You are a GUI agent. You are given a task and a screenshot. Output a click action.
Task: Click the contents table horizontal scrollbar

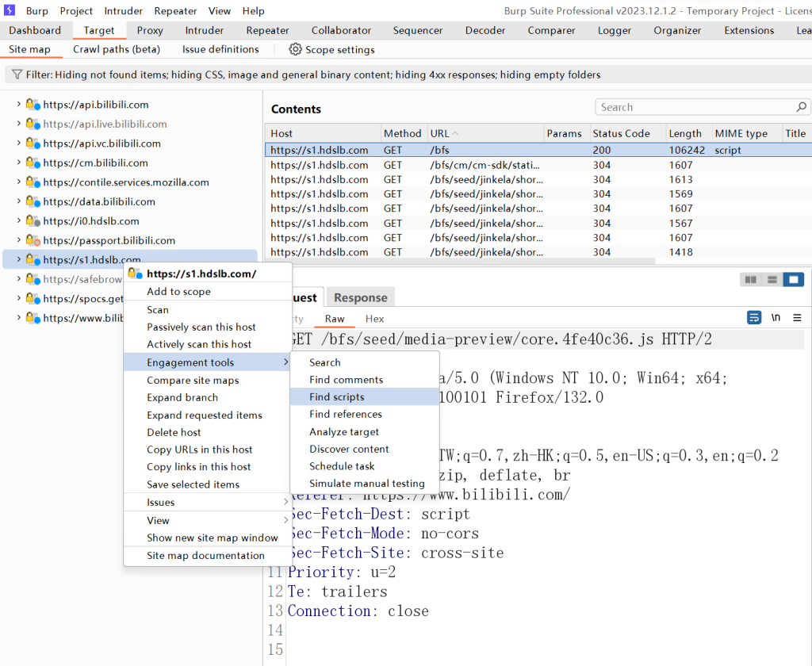click(461, 262)
